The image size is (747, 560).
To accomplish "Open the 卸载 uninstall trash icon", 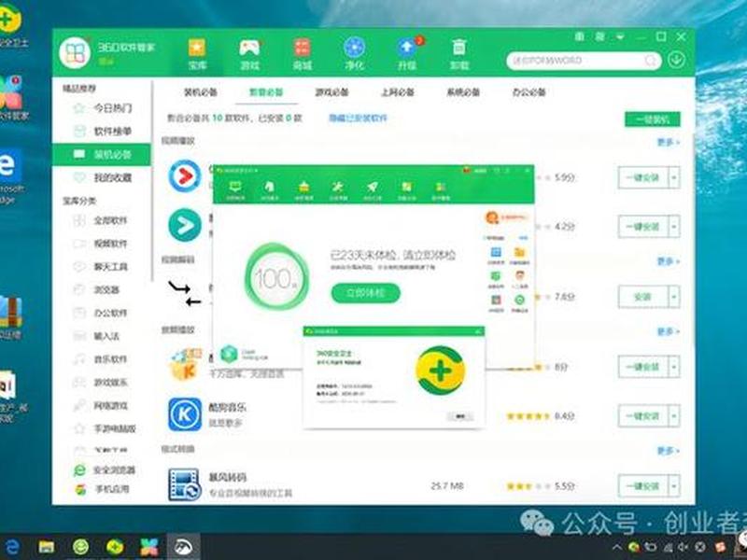I will (x=459, y=54).
